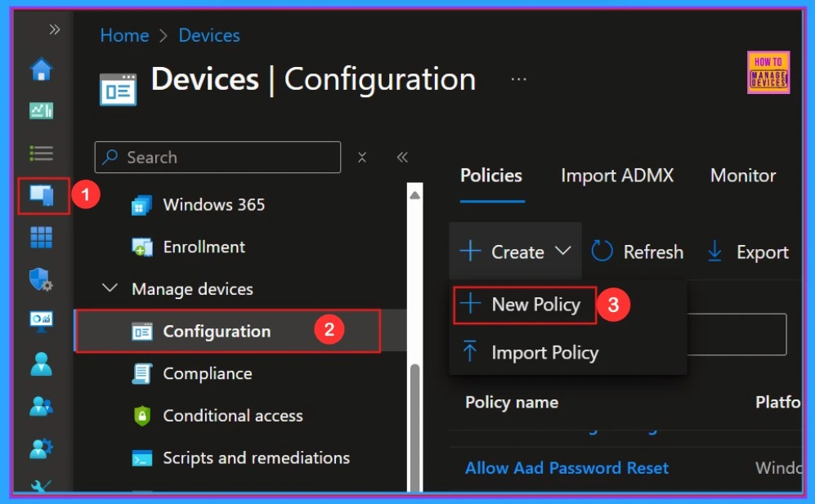This screenshot has width=815, height=504.
Task: Clear the menu search with X icon
Action: tap(362, 157)
